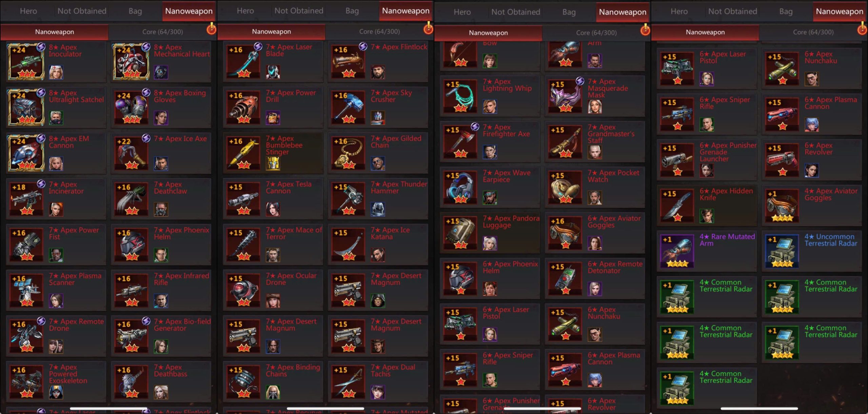Select the 7★ Apex Gilded Chain icon

tap(348, 153)
